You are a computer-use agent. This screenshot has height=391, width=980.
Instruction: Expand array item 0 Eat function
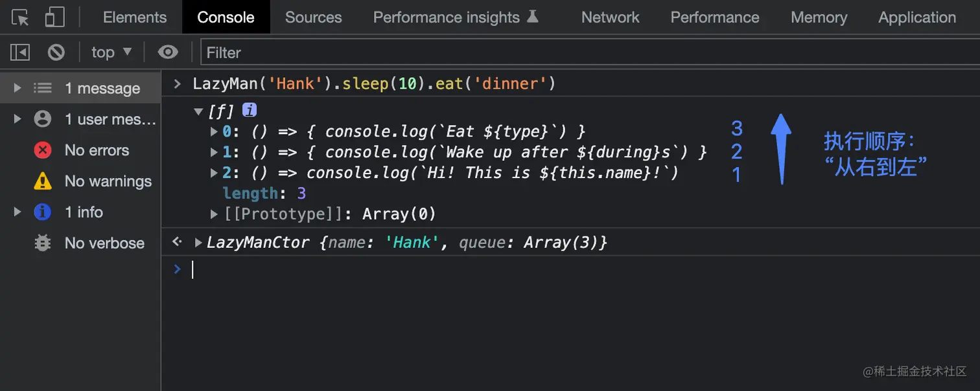click(215, 132)
